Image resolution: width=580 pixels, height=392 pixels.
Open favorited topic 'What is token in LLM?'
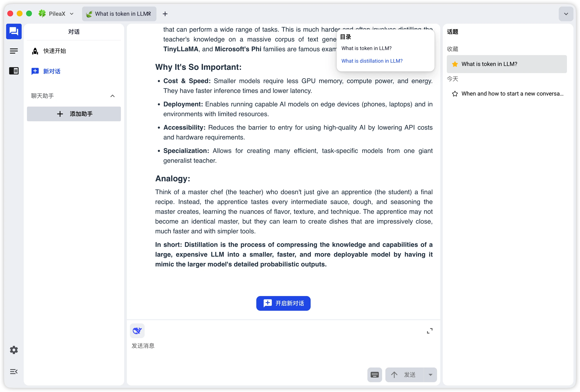point(507,64)
